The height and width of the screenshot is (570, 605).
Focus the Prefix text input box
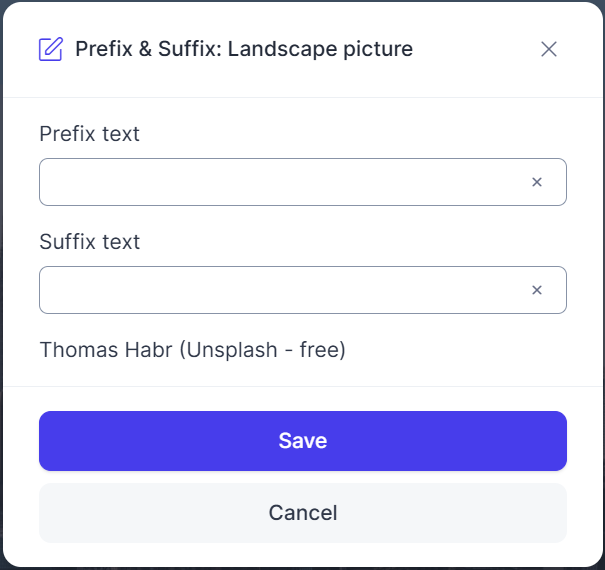point(303,182)
